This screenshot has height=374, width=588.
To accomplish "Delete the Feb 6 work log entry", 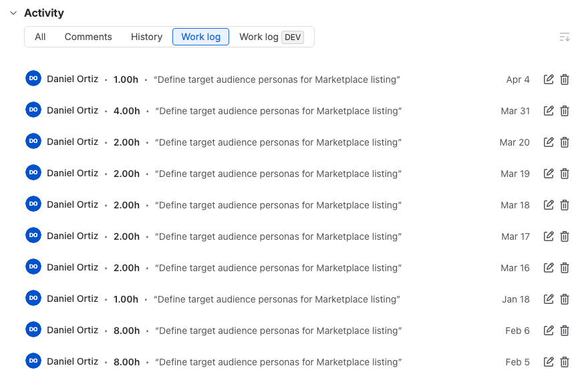I will (565, 331).
